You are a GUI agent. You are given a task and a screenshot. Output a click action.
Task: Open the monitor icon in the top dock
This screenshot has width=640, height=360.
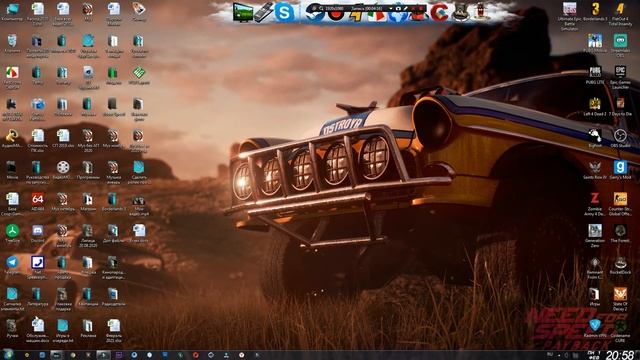pyautogui.click(x=242, y=12)
